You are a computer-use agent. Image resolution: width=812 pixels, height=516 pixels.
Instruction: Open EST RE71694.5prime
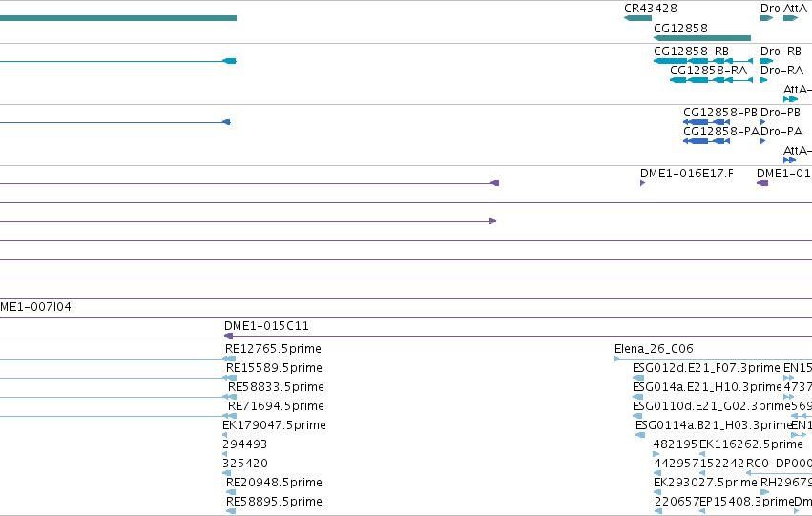(276, 406)
